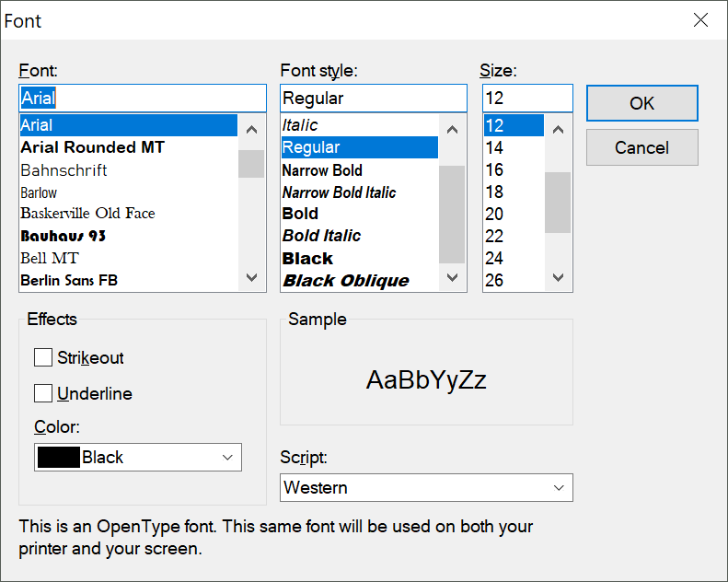
Task: Enable the Strikeout effect
Action: coord(43,358)
